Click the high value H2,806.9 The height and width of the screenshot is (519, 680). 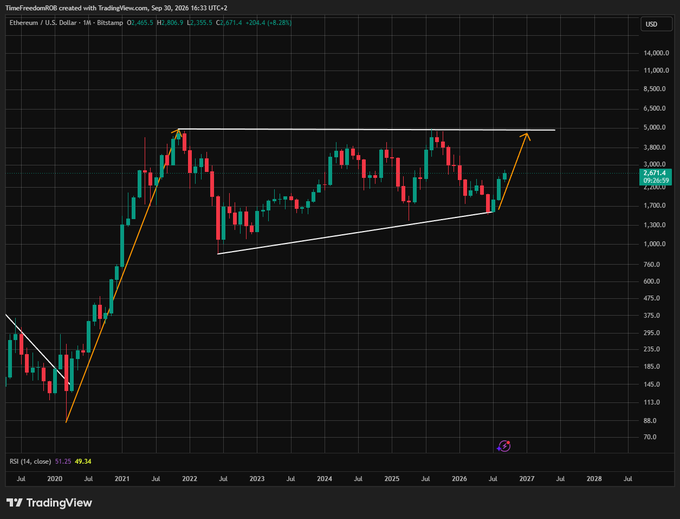(x=170, y=23)
